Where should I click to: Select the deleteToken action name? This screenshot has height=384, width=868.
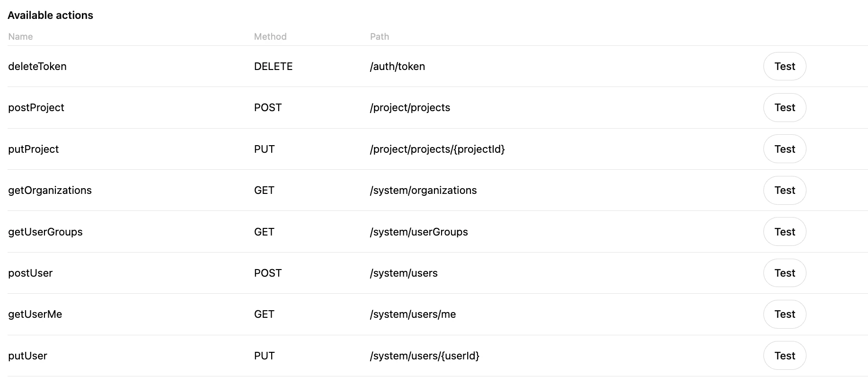pos(37,67)
